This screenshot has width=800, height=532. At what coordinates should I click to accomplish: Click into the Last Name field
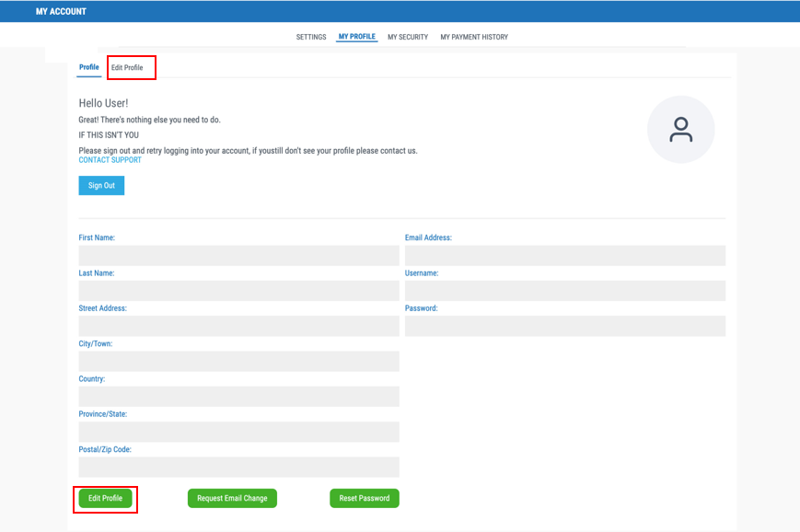238,291
